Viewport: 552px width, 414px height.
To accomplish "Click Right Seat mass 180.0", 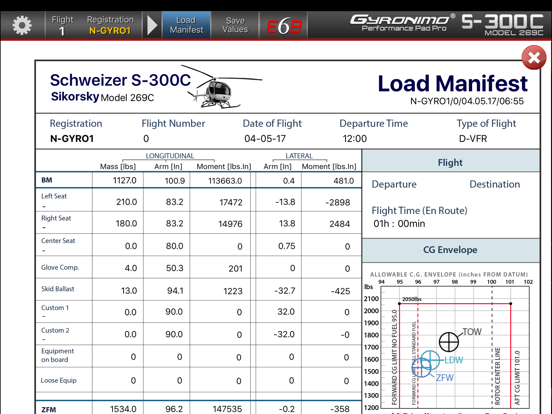I will [x=126, y=224].
